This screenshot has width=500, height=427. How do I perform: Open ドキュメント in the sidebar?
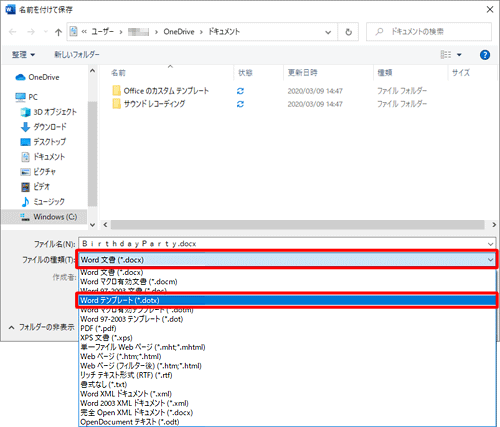[x=43, y=157]
